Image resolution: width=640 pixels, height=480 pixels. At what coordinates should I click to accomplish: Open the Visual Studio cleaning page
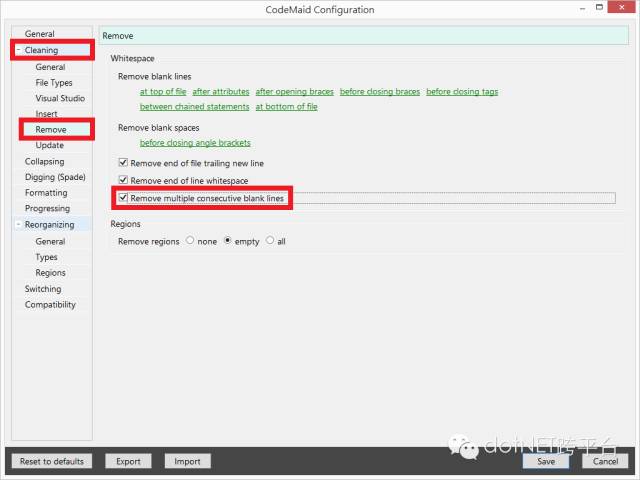pyautogui.click(x=60, y=98)
